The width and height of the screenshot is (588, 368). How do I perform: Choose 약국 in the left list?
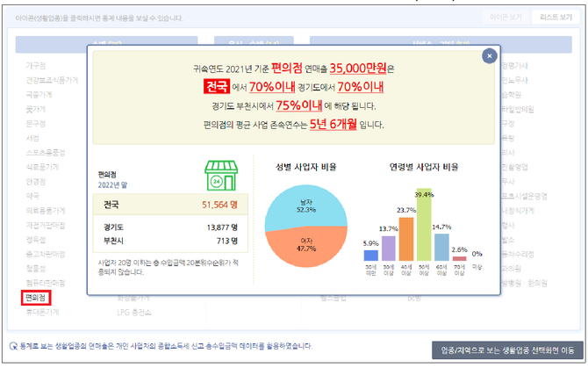[x=32, y=196]
